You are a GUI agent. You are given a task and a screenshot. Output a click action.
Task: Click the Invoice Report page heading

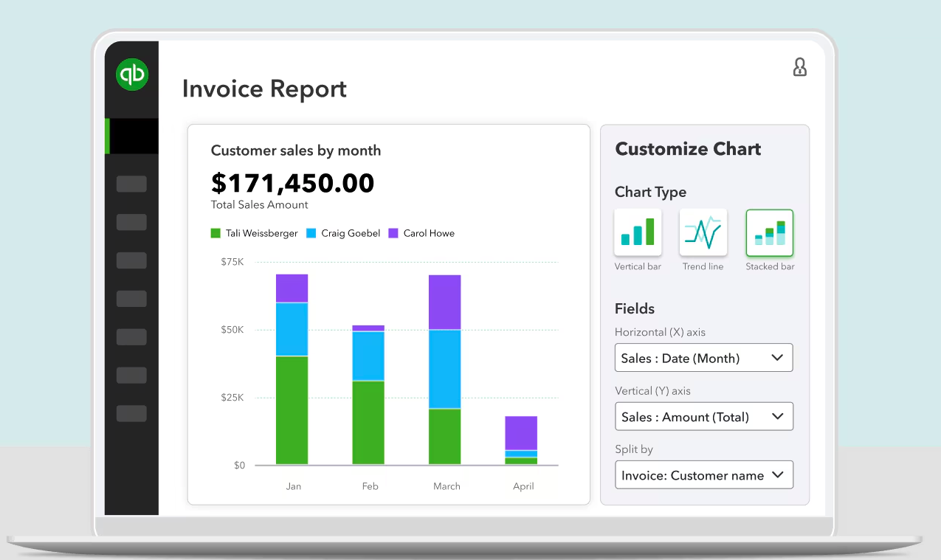[x=264, y=89]
